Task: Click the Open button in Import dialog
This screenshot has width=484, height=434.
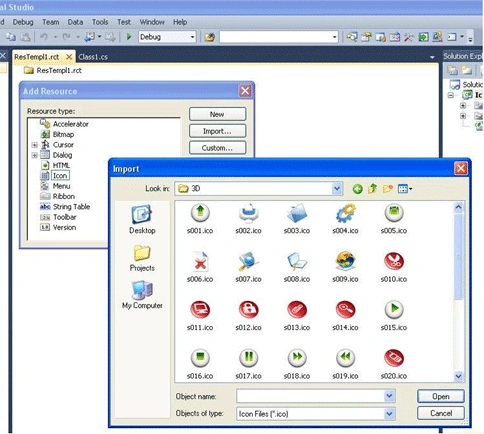Action: point(441,396)
